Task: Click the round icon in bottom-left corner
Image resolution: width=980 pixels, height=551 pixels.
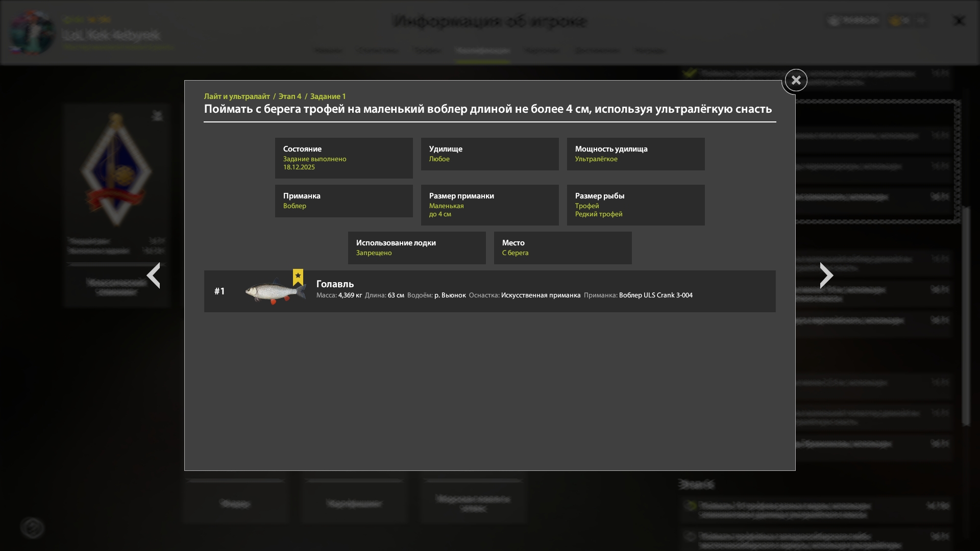Action: [32, 528]
